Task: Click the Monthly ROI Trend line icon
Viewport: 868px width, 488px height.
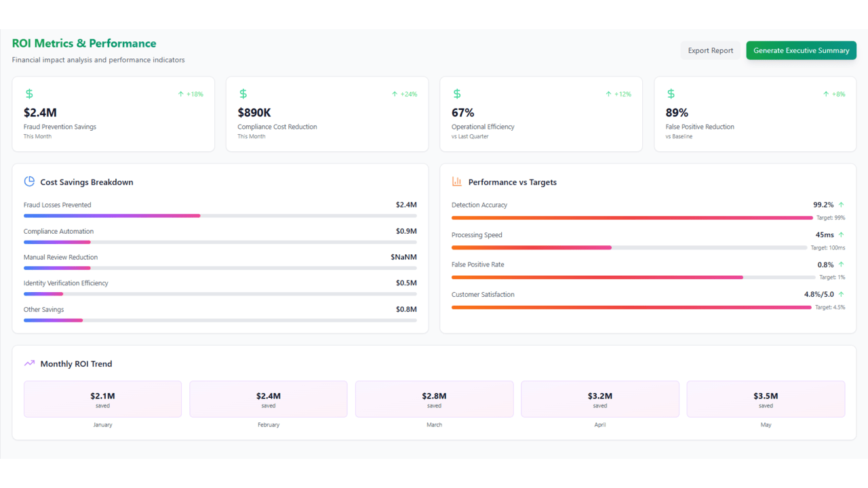Action: tap(29, 363)
